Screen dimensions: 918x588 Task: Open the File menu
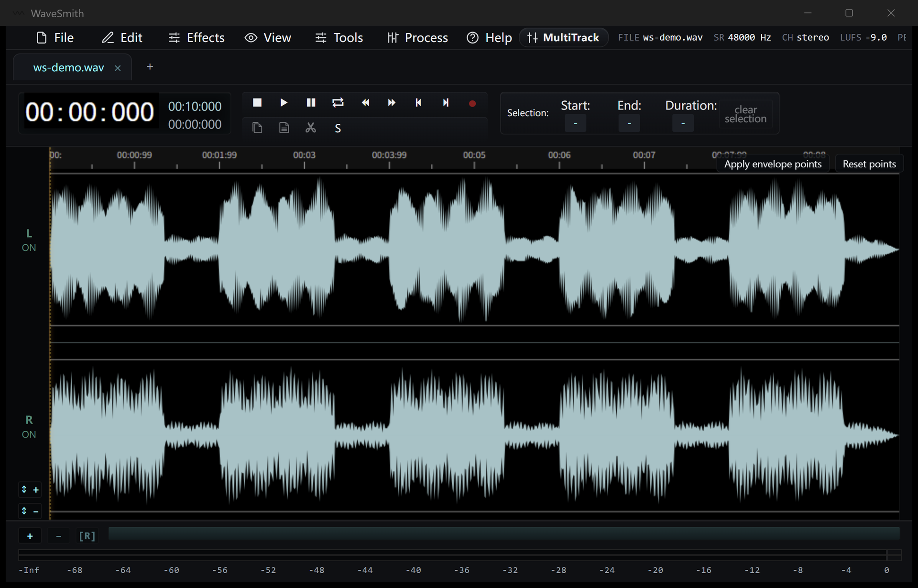tap(55, 38)
